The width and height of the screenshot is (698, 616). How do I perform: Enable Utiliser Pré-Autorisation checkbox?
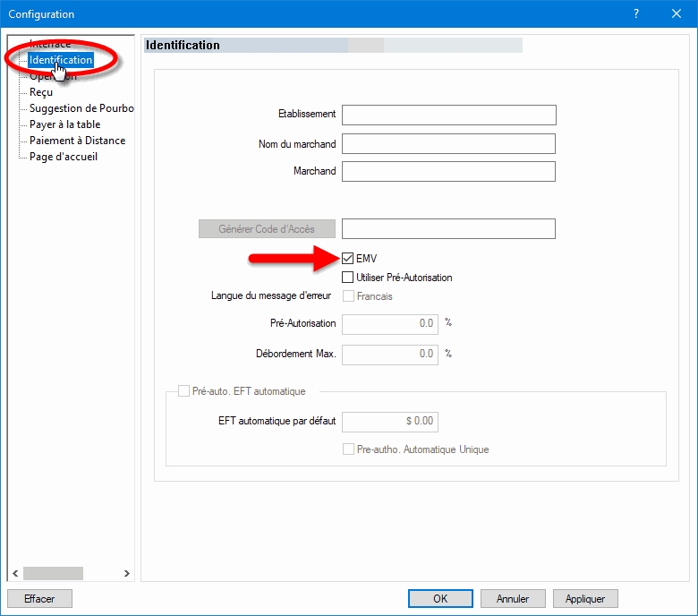(x=348, y=278)
